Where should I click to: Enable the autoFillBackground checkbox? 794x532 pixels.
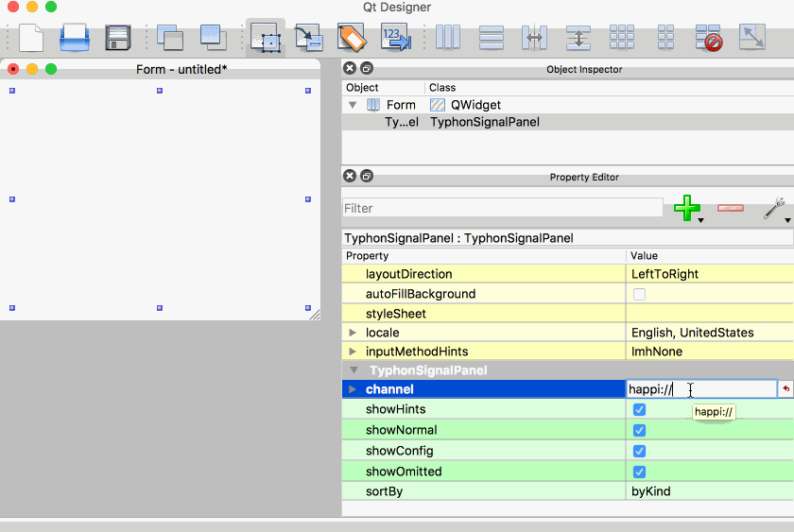[x=639, y=294]
